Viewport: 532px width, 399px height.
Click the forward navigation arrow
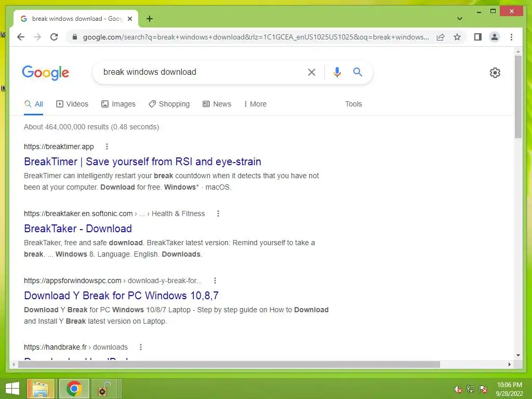(x=37, y=37)
